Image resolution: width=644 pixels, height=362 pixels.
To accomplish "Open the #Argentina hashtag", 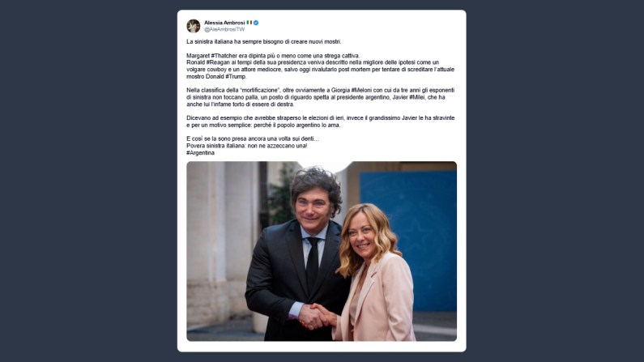I will tap(200, 153).
